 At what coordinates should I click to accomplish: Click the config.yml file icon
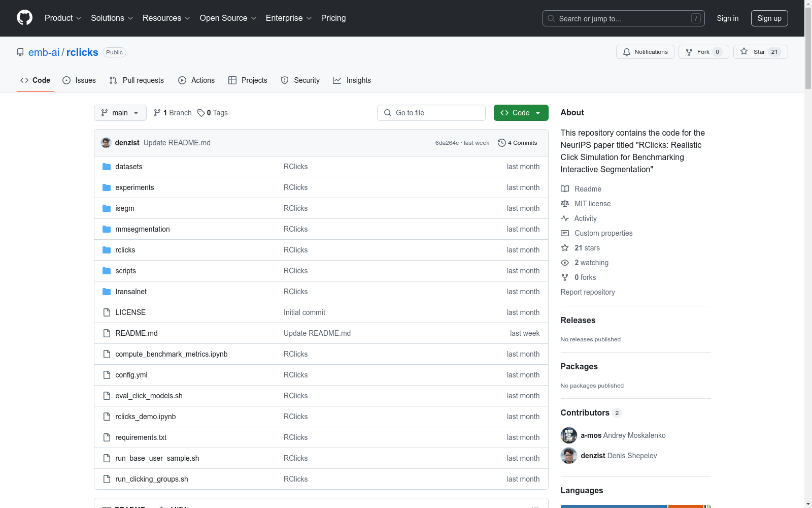point(107,375)
